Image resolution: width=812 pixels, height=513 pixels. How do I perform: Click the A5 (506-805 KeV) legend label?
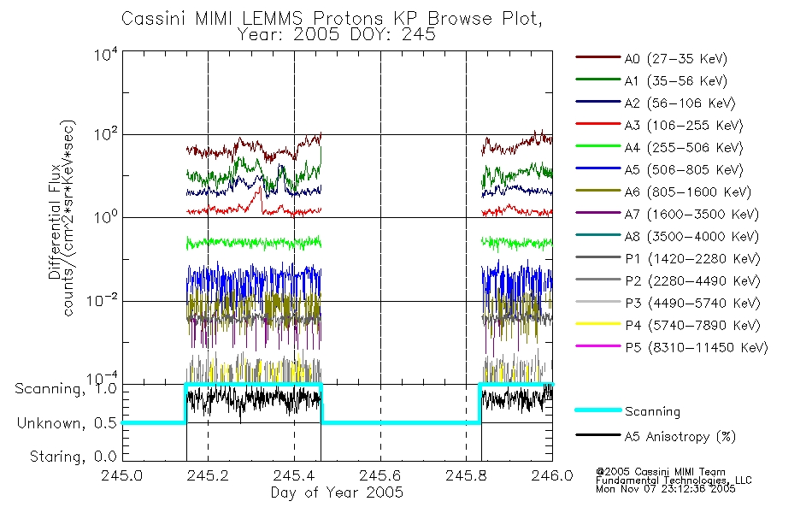[x=684, y=170]
